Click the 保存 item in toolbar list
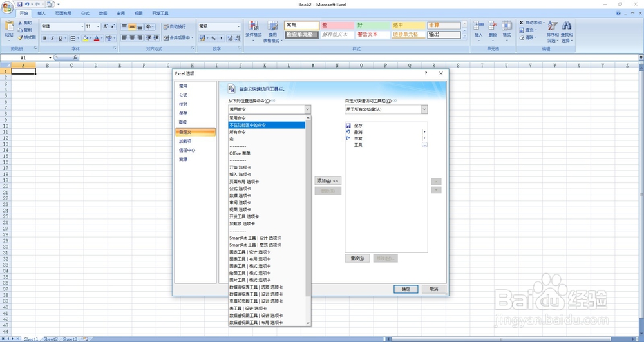 pyautogui.click(x=384, y=125)
